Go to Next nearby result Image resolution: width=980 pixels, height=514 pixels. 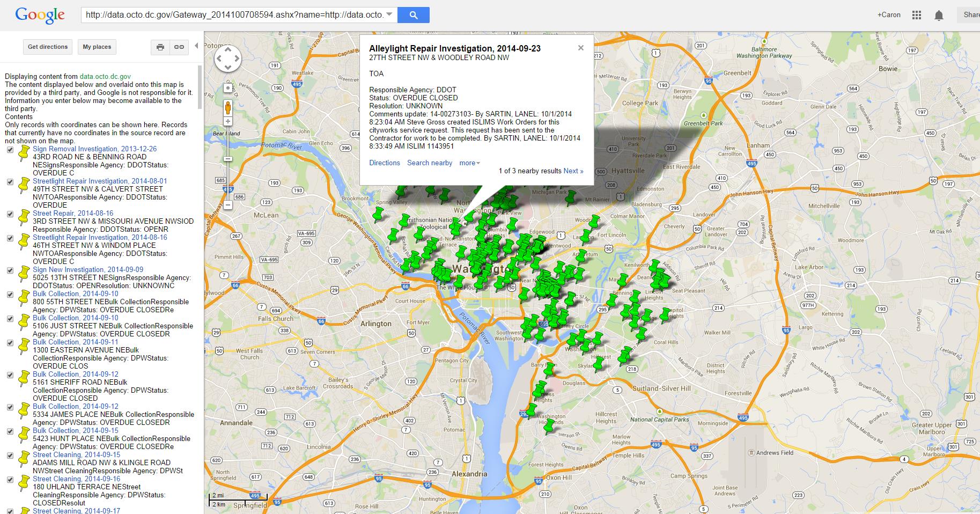coord(573,171)
